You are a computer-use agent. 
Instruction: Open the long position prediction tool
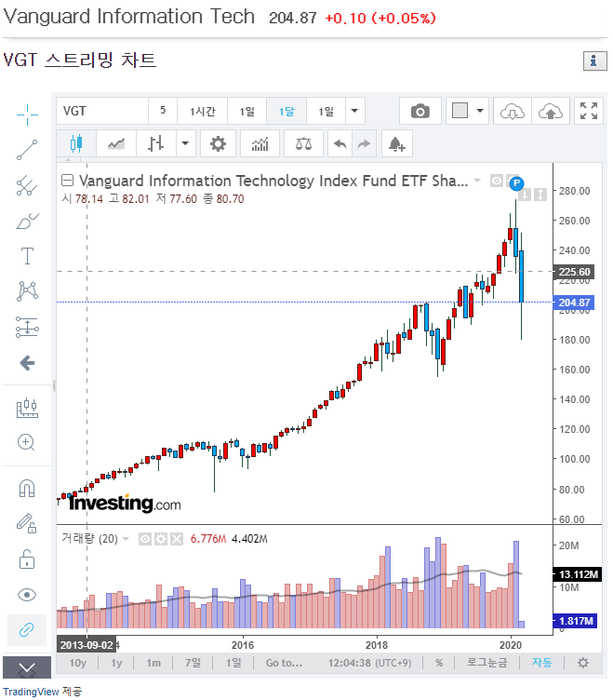(x=27, y=327)
